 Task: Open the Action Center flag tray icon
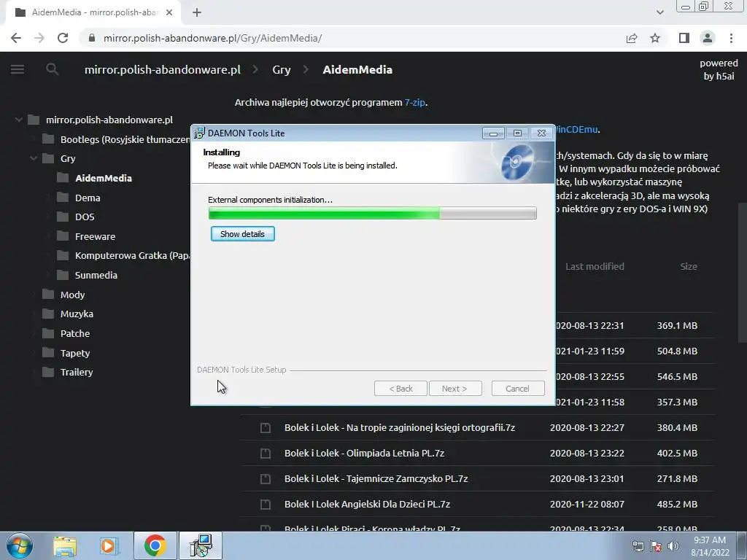coord(656,546)
